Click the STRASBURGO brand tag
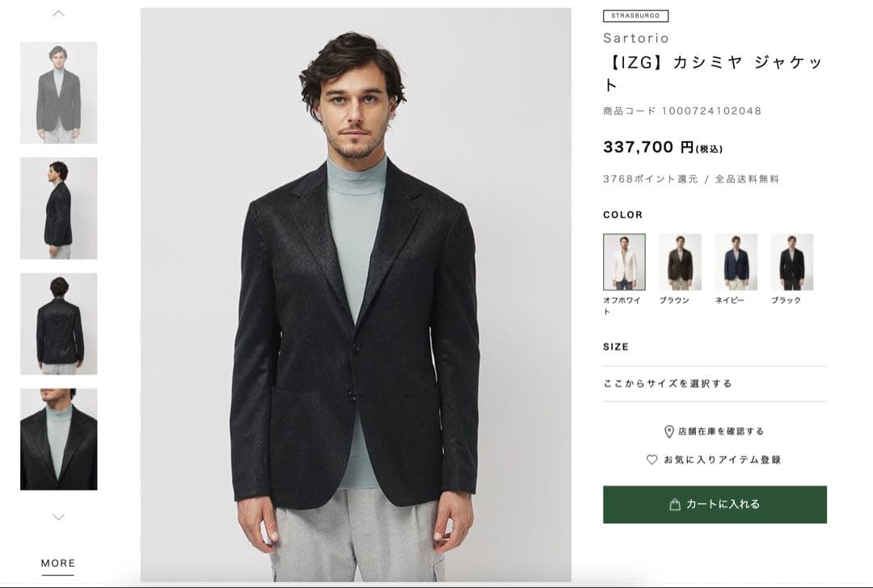 tap(635, 15)
